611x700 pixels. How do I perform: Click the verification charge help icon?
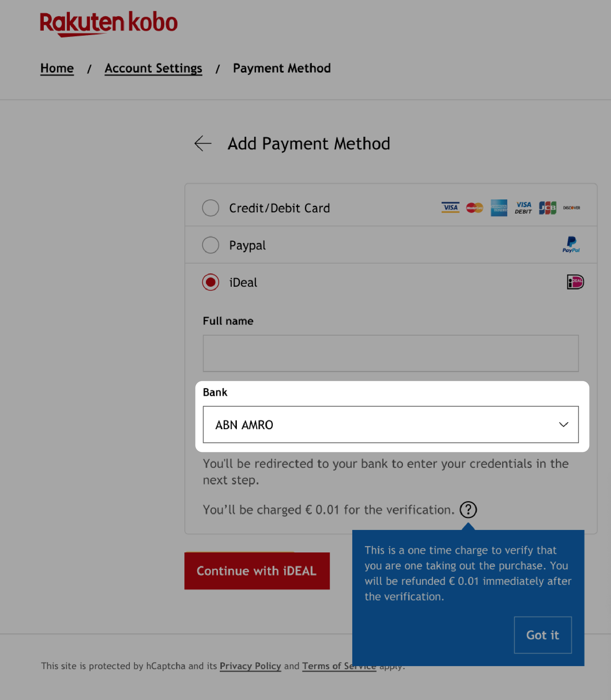tap(468, 510)
